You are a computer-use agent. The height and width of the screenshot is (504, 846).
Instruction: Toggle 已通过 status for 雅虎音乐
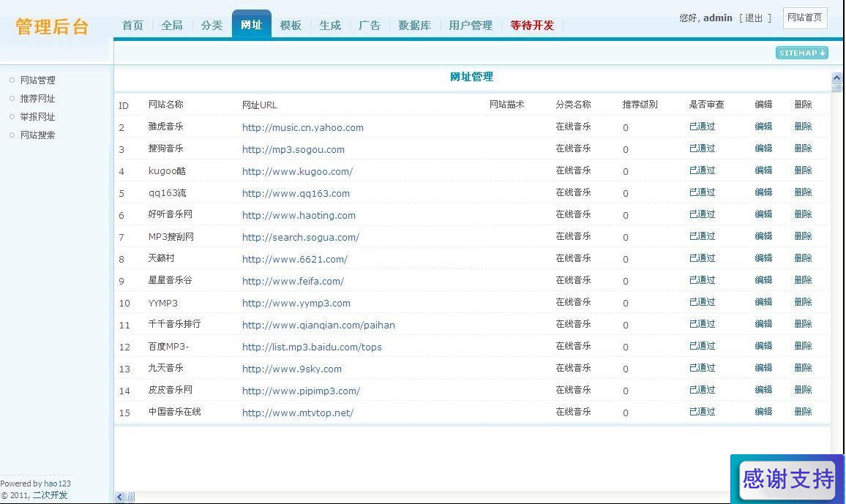pyautogui.click(x=702, y=127)
